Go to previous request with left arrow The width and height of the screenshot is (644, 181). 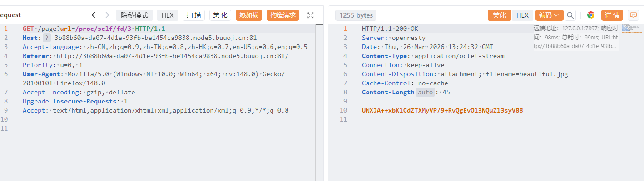click(93, 15)
